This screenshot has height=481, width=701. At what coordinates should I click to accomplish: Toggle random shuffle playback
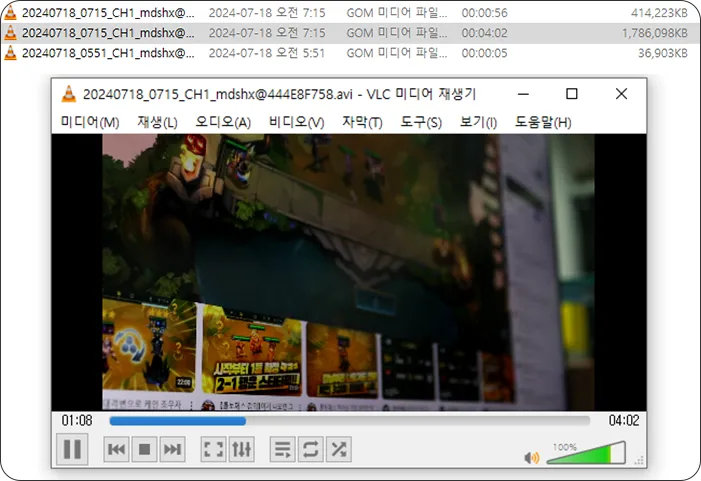tap(340, 450)
